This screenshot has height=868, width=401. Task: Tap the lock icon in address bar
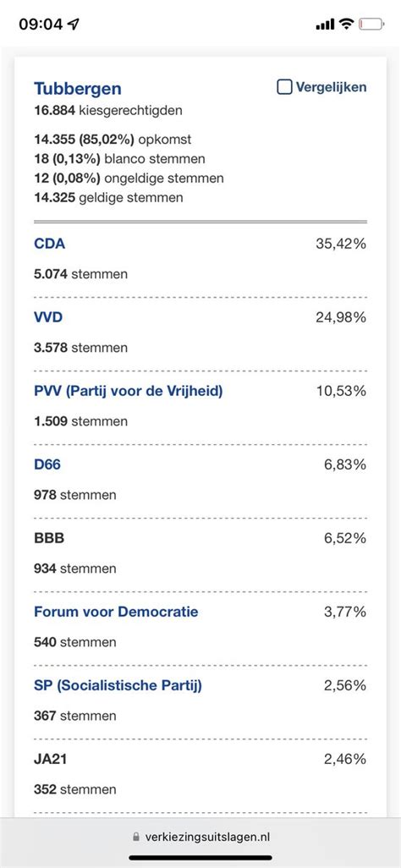(136, 838)
